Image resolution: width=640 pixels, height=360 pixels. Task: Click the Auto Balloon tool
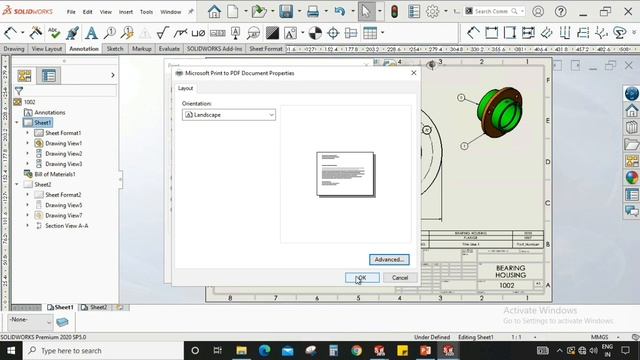coord(127,33)
